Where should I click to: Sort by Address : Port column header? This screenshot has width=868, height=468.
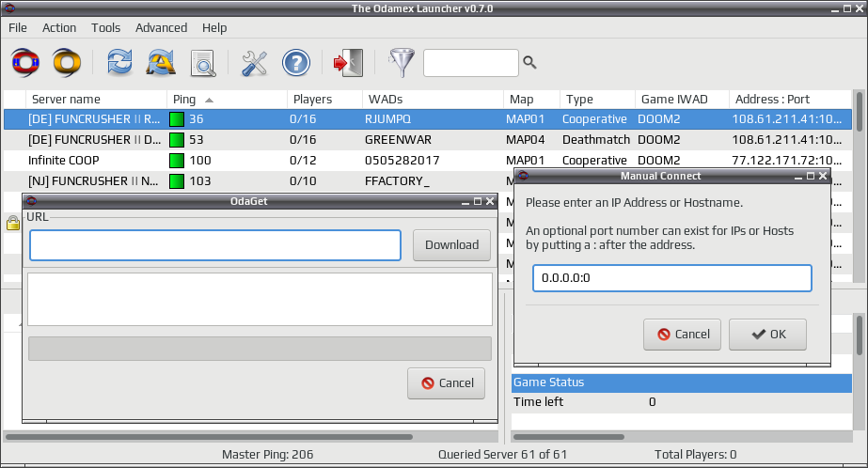(x=790, y=99)
